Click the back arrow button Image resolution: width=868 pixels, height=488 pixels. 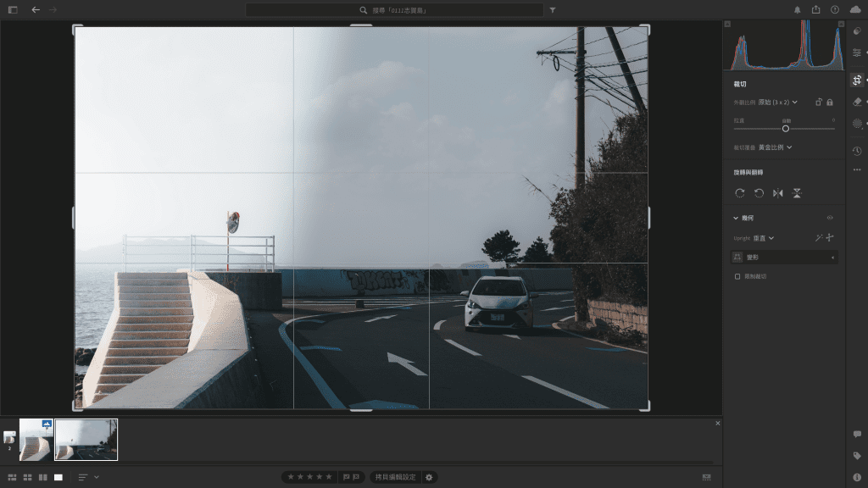(36, 10)
